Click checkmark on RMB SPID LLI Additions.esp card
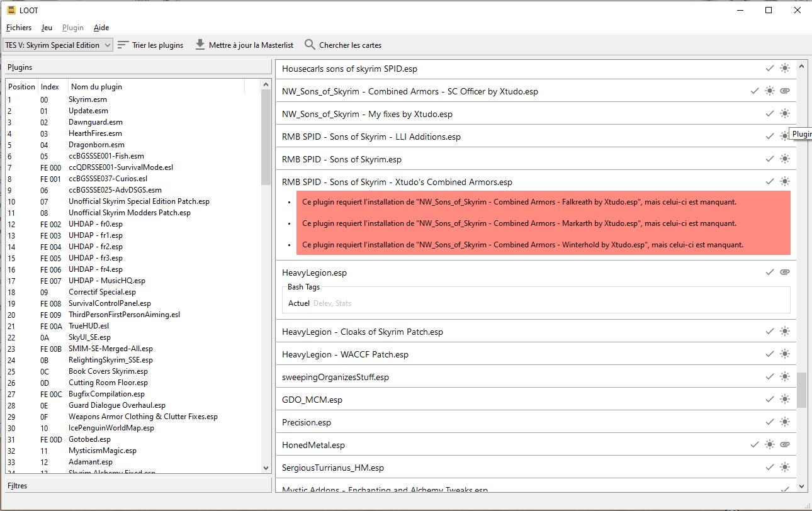 [769, 136]
